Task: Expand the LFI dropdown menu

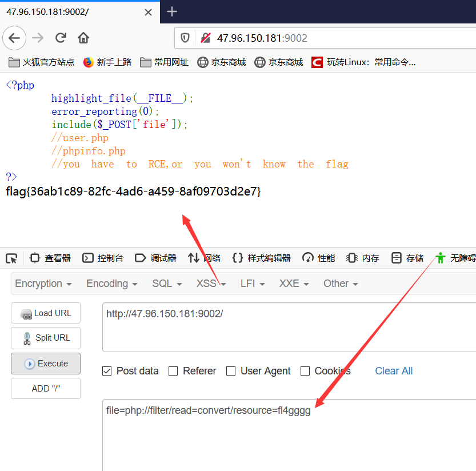Action: point(253,284)
